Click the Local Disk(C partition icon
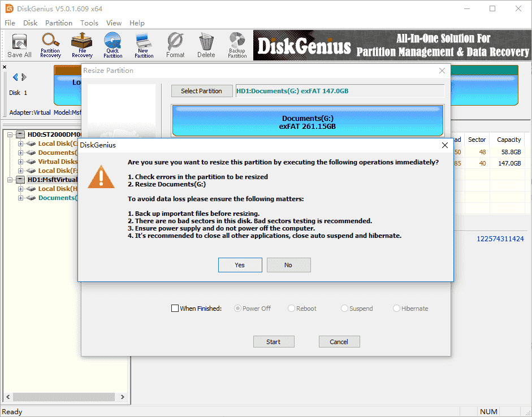 (x=31, y=144)
